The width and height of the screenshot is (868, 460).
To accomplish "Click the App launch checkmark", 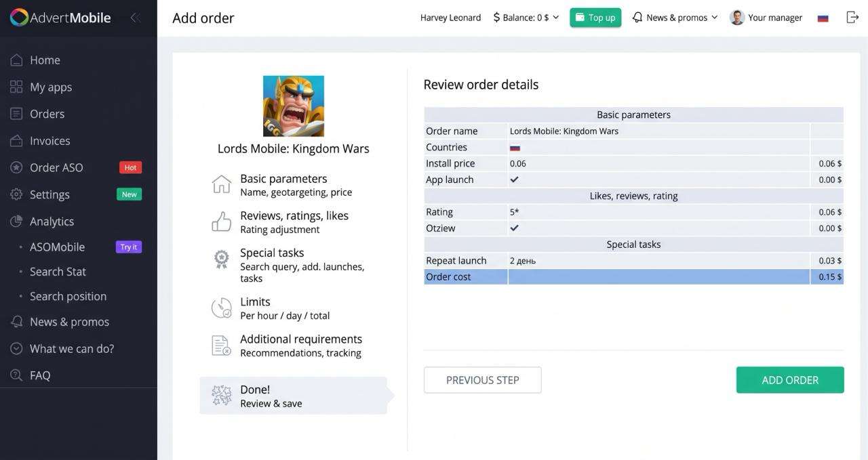I will tap(514, 180).
